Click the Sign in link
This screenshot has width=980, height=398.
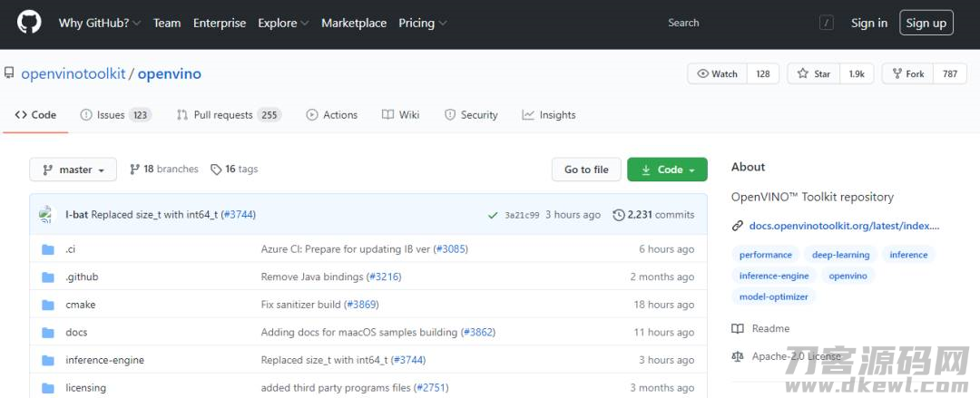coord(868,23)
